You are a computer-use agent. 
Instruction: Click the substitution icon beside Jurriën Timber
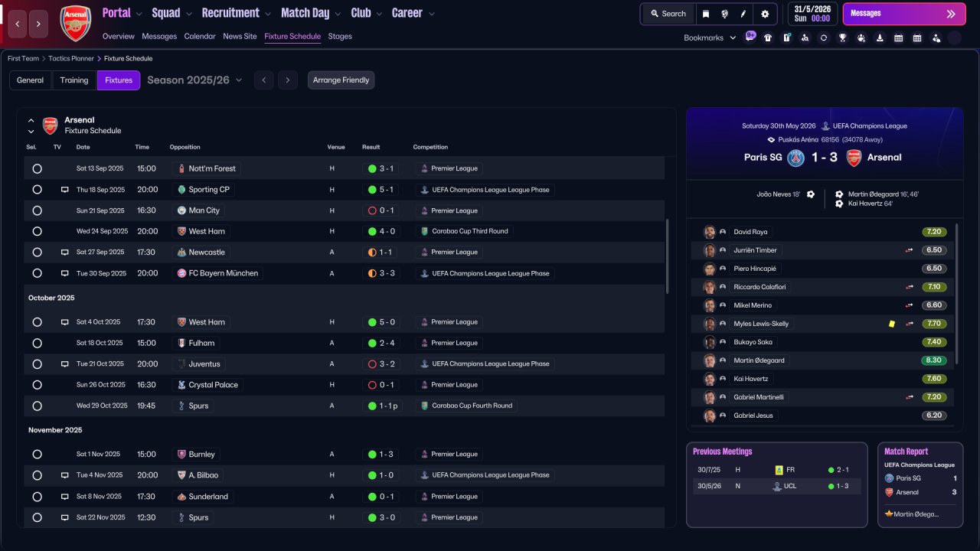[910, 250]
